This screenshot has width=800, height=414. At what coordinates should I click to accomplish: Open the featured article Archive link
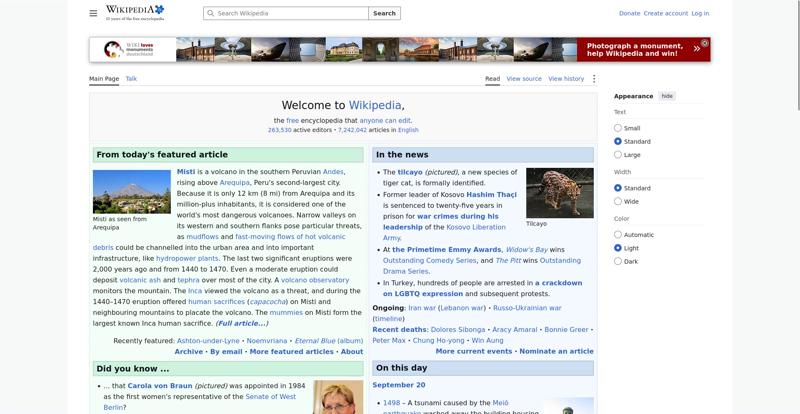point(189,352)
